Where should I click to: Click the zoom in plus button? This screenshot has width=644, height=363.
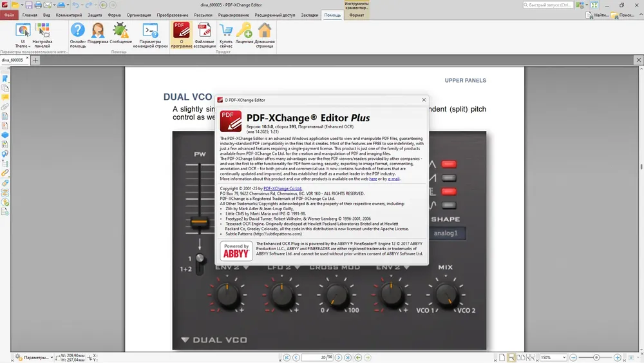coord(618,358)
